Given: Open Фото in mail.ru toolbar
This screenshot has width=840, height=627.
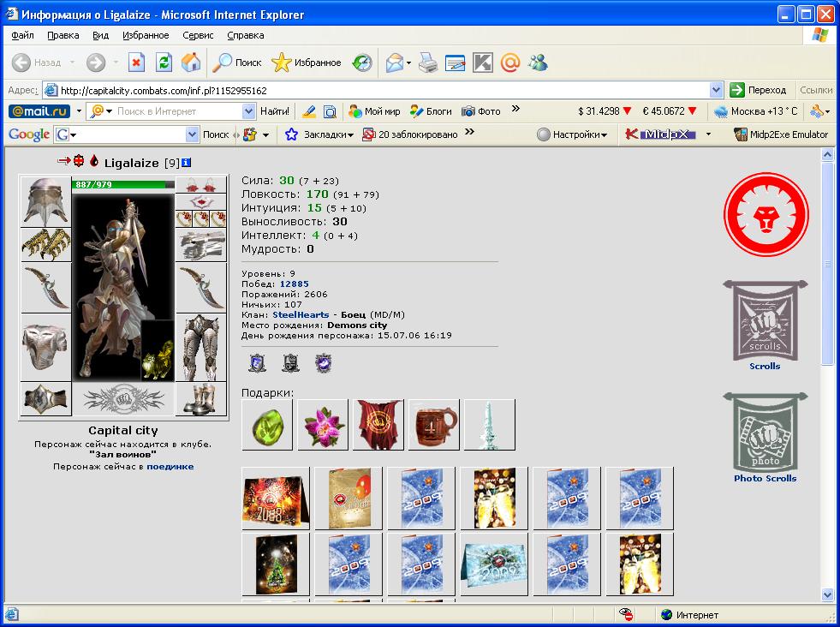Looking at the screenshot, I should point(481,111).
